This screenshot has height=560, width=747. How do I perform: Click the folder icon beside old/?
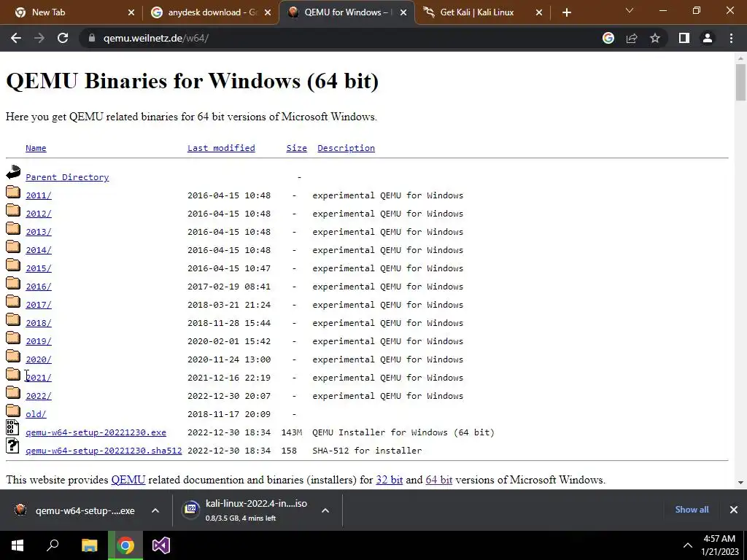tap(13, 411)
